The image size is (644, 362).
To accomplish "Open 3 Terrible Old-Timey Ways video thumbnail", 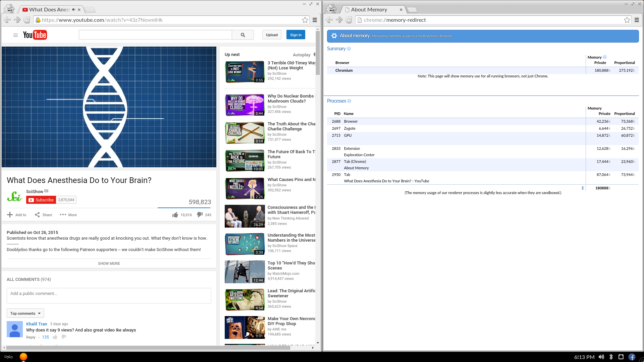I will (245, 72).
